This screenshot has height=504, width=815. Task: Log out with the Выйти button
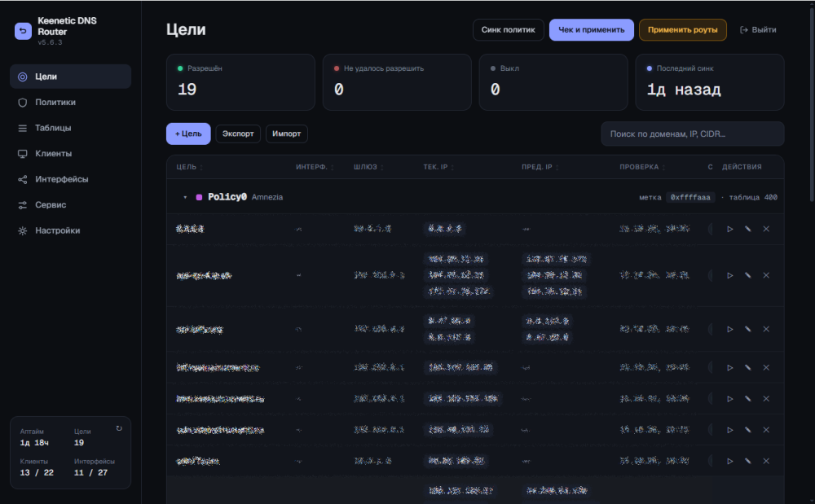pyautogui.click(x=758, y=30)
